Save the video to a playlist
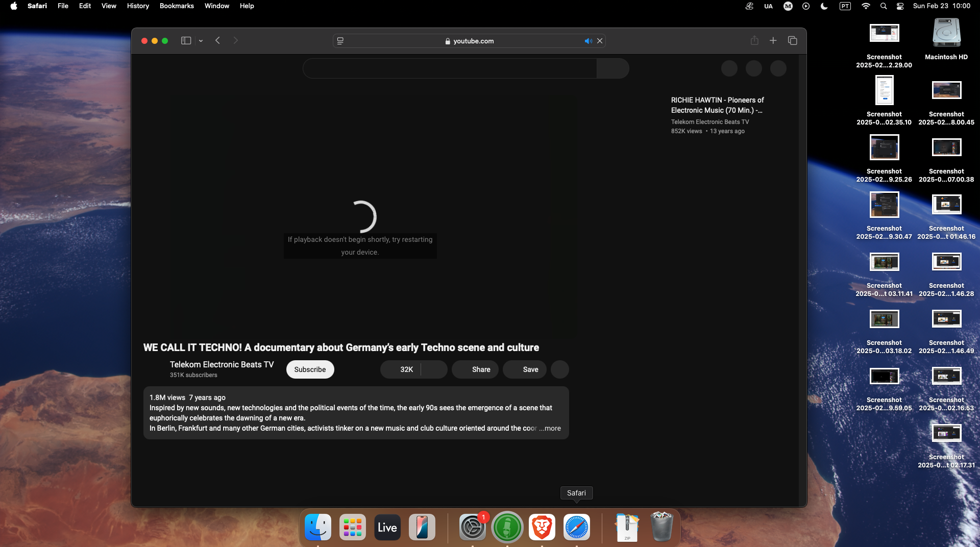The height and width of the screenshot is (547, 980). (x=525, y=369)
